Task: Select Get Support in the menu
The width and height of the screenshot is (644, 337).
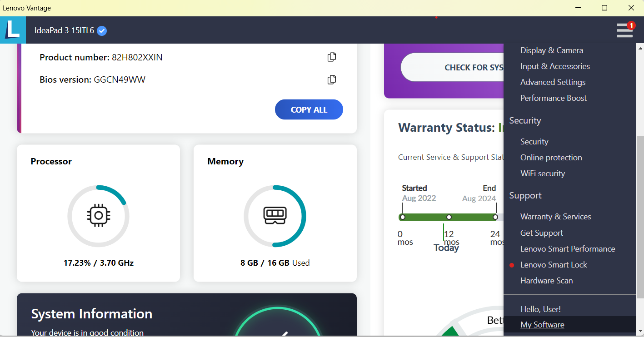Action: (542, 233)
